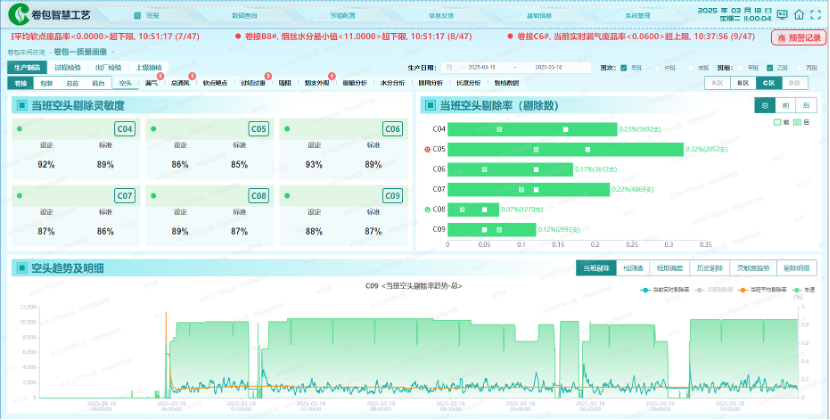Click the green status dot on the C08 card

(154, 196)
